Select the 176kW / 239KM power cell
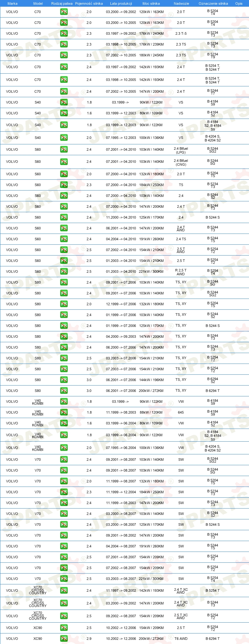249x644 pixels. (152, 44)
